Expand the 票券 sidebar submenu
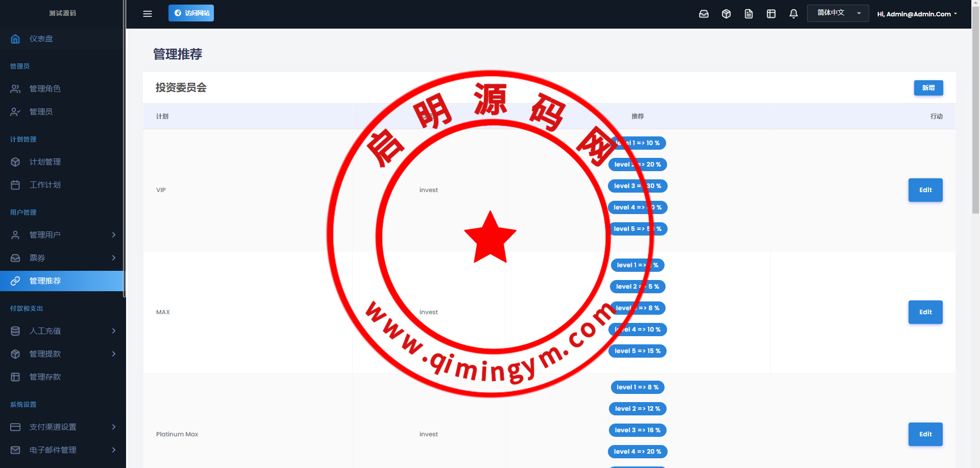Screen dimensions: 980x468 [114, 258]
